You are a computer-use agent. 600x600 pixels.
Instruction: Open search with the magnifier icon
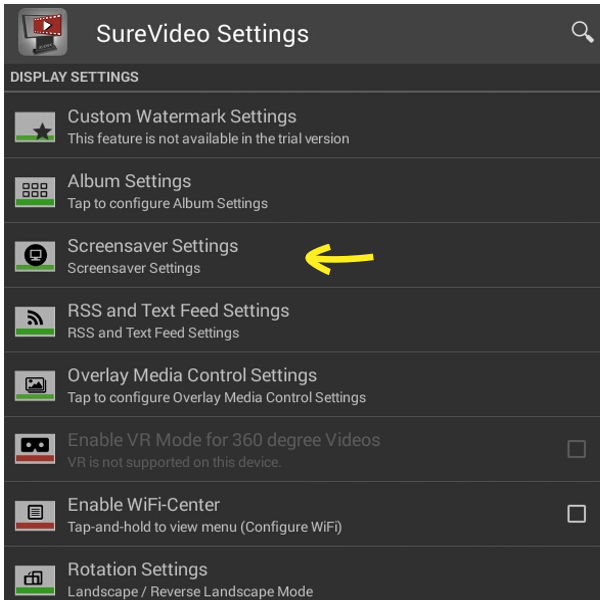[582, 32]
